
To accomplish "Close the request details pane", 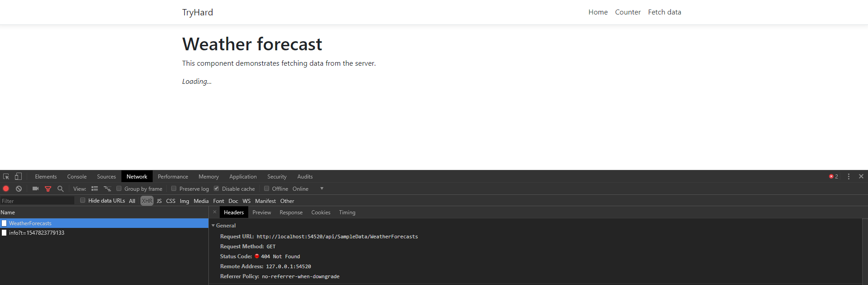I will tap(215, 212).
